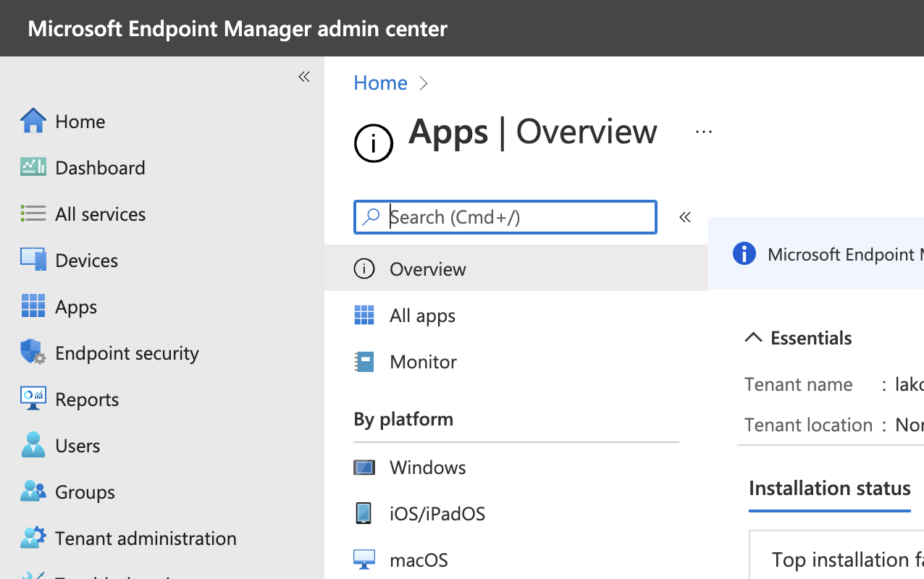This screenshot has height=579, width=924.
Task: Click the Apps grid icon in sidebar
Action: 33,306
